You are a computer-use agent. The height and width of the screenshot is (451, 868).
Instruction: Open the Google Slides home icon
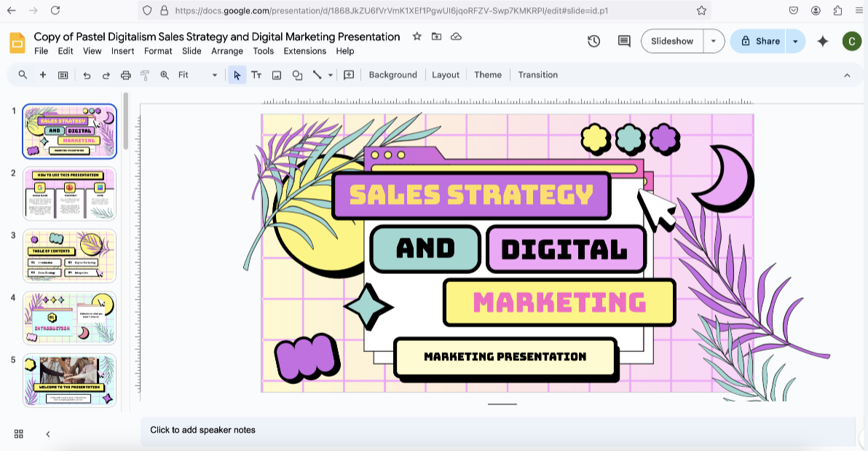pos(17,43)
